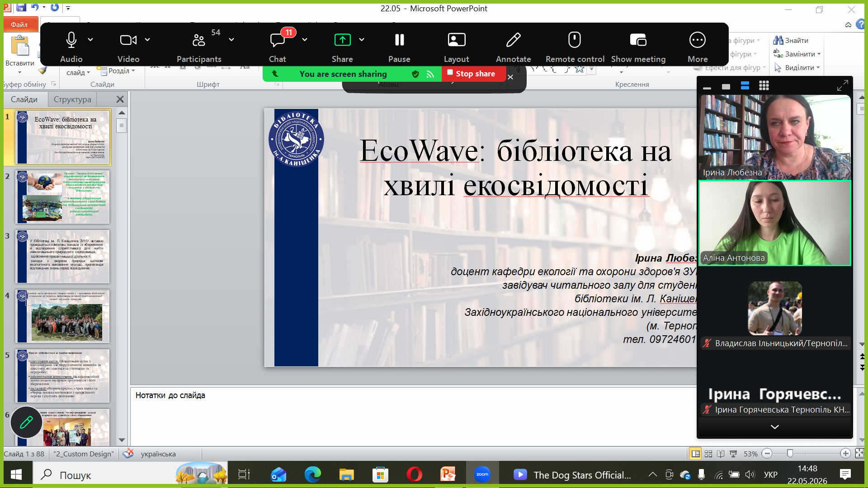The width and height of the screenshot is (868, 488).
Task: Click Show meeting icon
Action: tap(638, 40)
